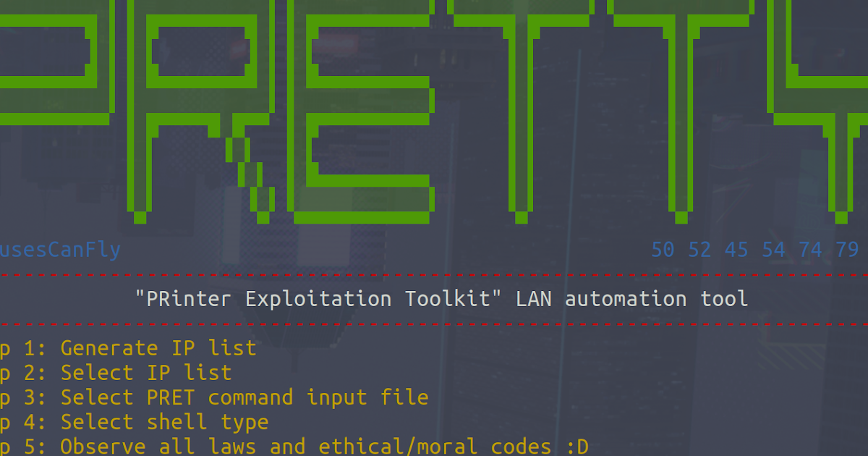Viewport: 868px width, 456px height.
Task: Click the hex value 45
Action: click(737, 249)
